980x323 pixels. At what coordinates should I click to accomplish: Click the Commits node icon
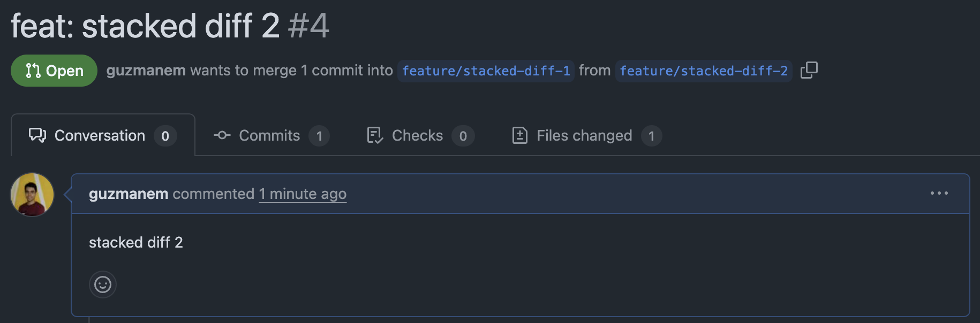pos(222,135)
